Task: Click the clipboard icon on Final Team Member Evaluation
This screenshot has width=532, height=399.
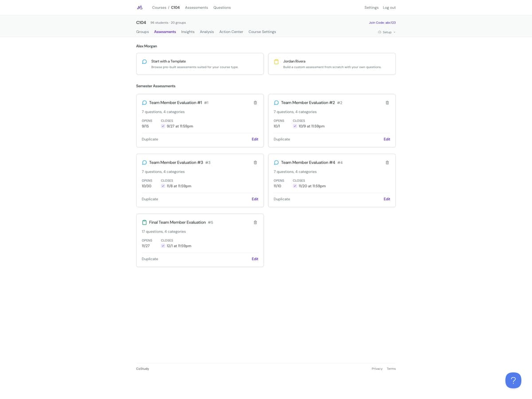Action: [x=145, y=222]
